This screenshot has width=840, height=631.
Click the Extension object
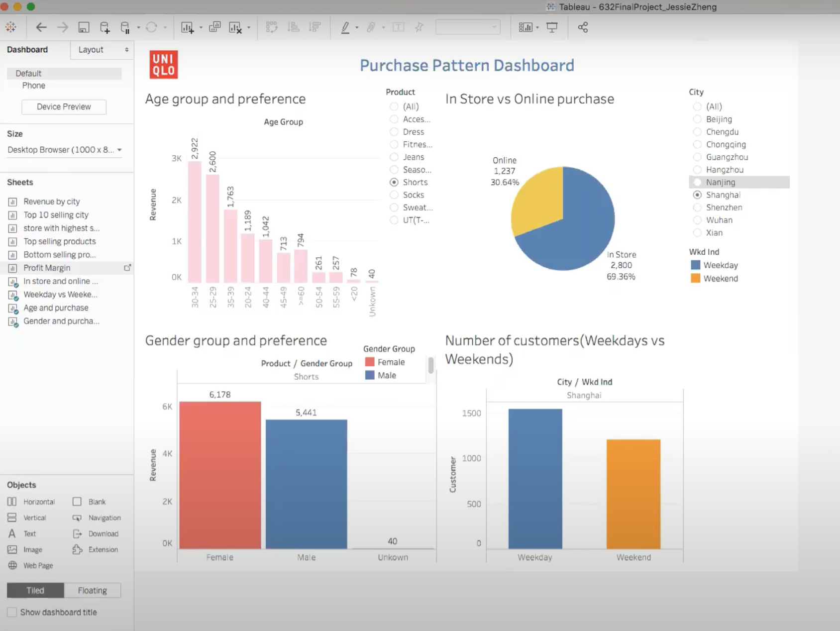[95, 549]
